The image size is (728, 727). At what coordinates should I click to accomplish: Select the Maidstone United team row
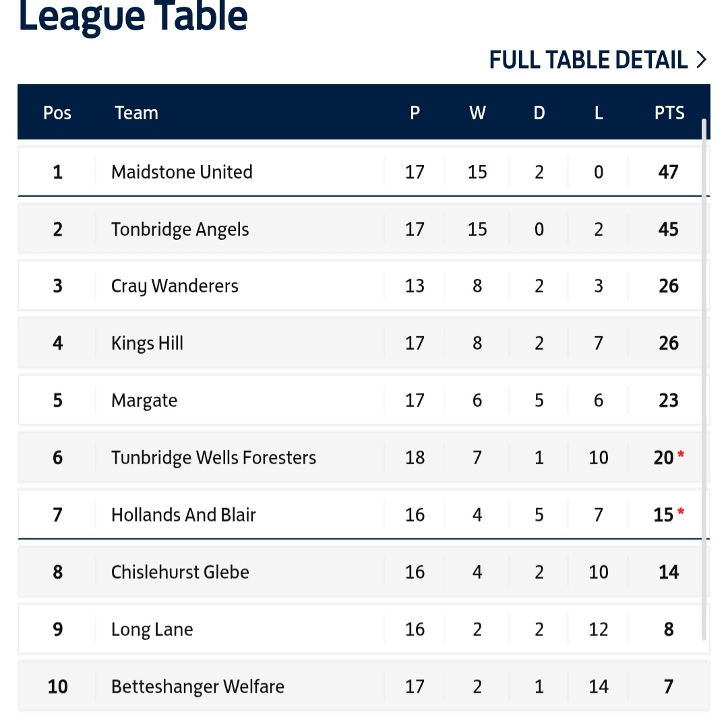tap(182, 172)
